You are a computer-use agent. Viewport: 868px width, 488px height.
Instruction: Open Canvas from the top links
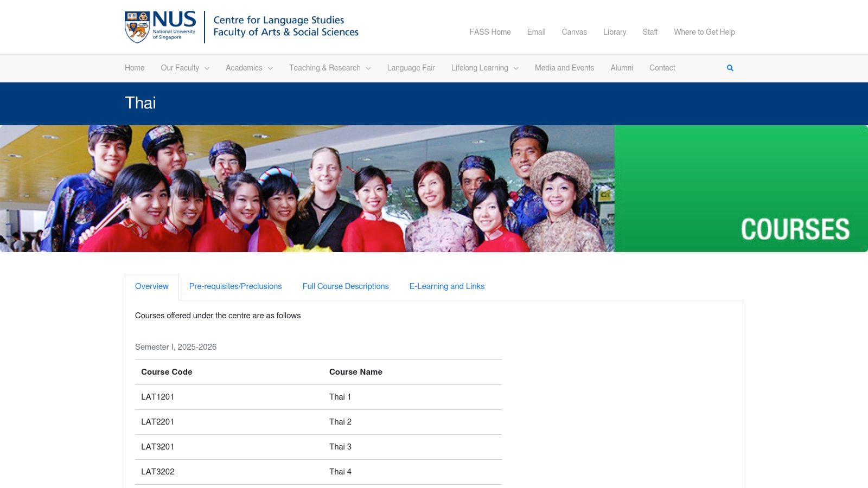coord(574,32)
